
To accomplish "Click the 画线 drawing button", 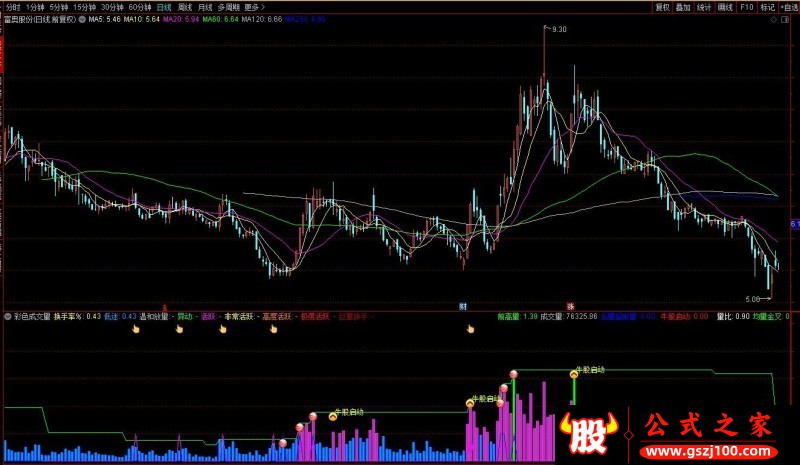I will (x=725, y=7).
